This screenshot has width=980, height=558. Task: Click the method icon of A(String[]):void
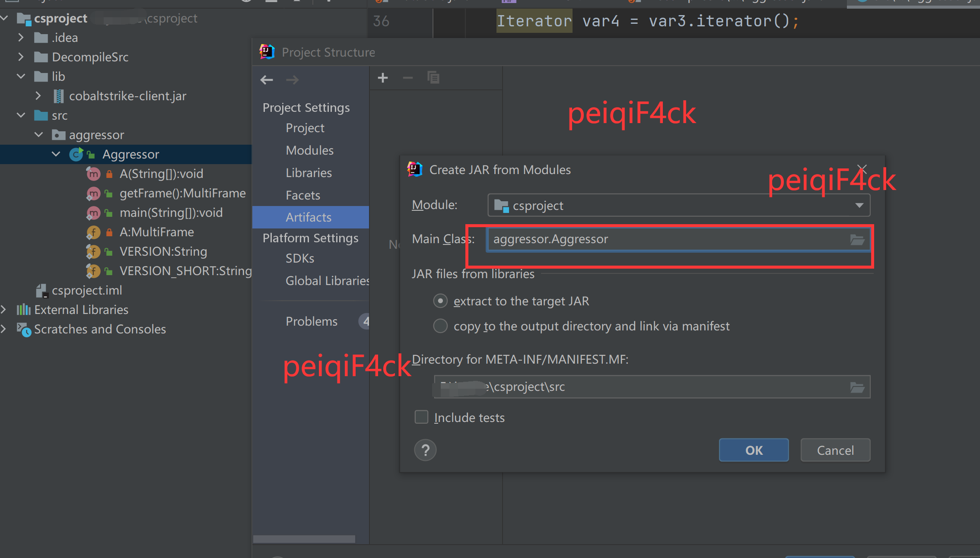(93, 174)
